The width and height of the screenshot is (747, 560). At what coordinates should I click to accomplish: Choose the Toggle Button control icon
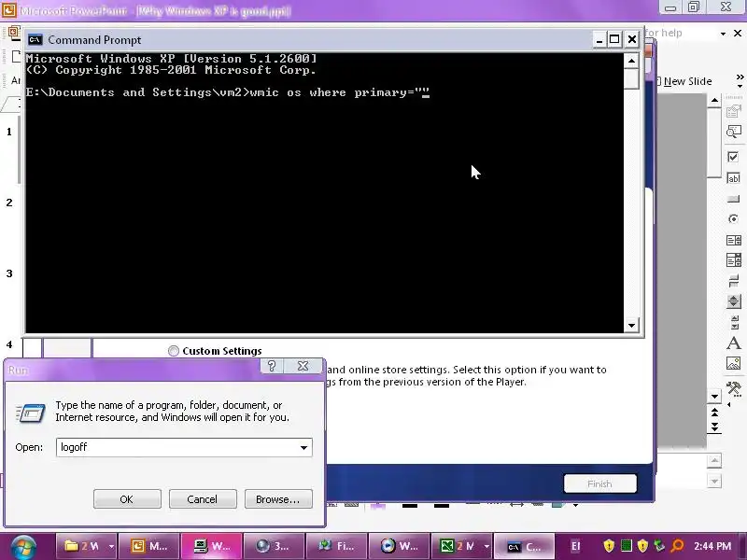(733, 281)
